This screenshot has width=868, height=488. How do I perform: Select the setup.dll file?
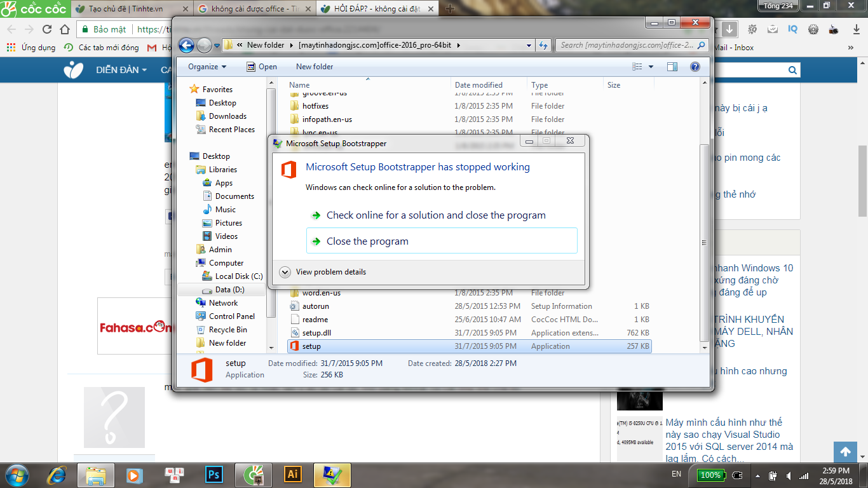[x=316, y=333]
